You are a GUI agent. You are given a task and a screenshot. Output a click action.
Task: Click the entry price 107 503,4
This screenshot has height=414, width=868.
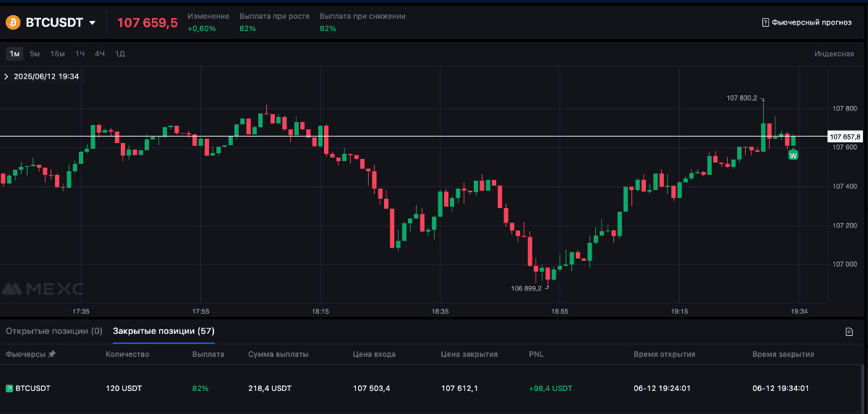pyautogui.click(x=372, y=389)
